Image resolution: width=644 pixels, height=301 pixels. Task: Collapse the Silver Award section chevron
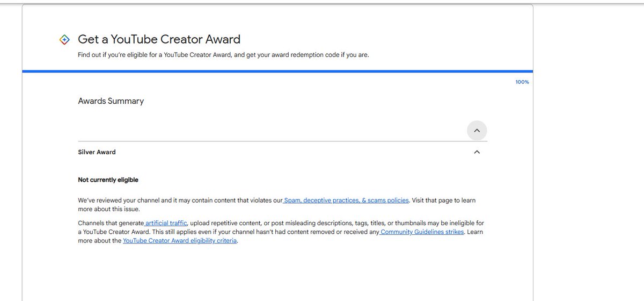click(477, 152)
